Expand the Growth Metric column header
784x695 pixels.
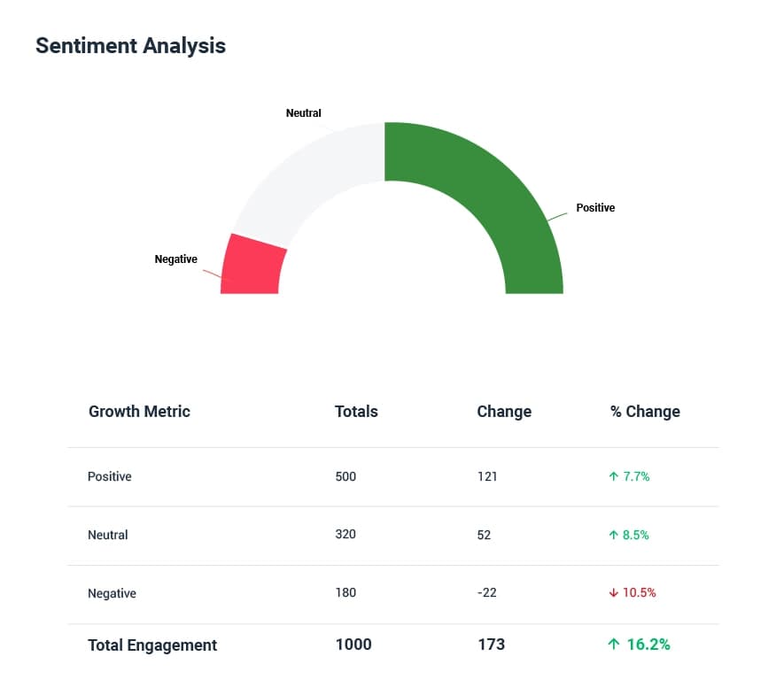coord(139,412)
